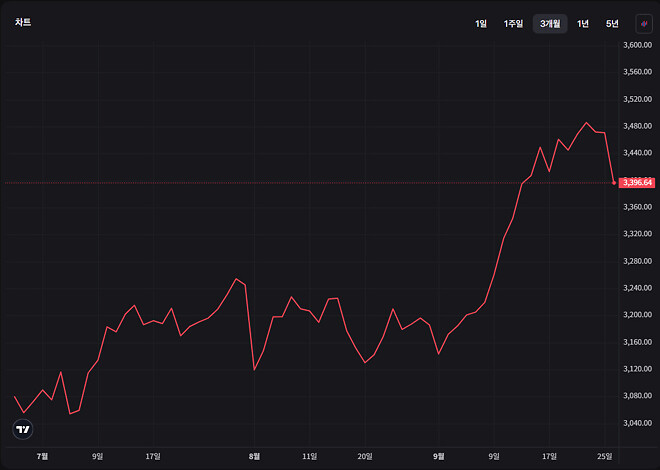Click the 11일 date axis label
The image size is (660, 470).
click(x=309, y=456)
